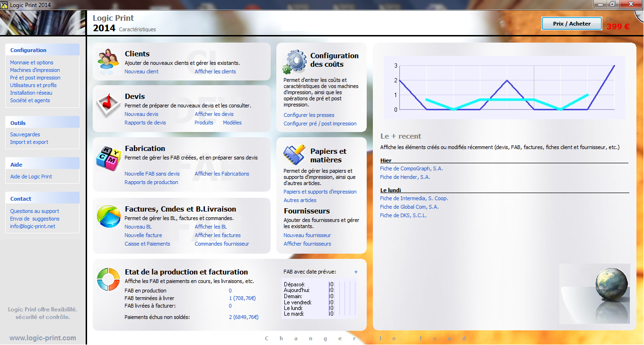Open Afficher les clients link
Viewport: 644px width, 345px height.
(215, 71)
